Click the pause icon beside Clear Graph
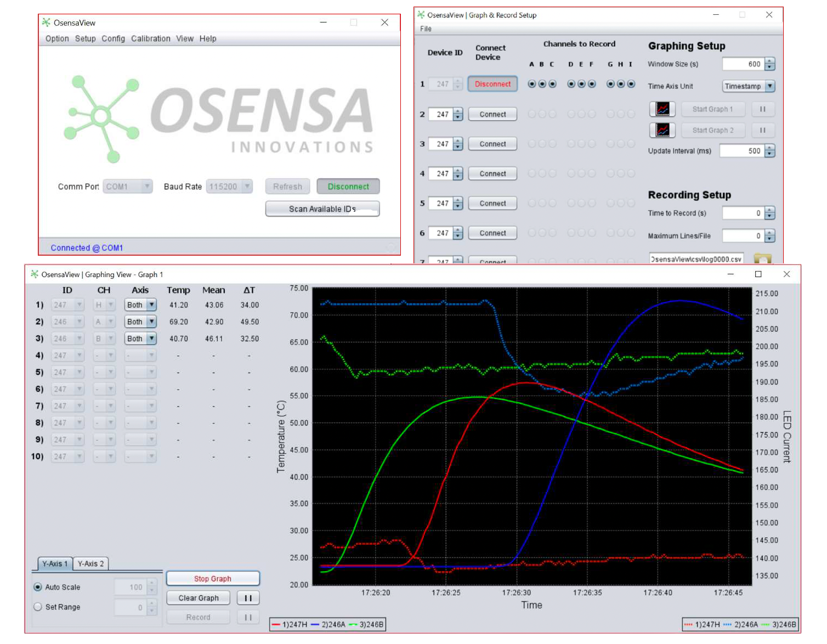The width and height of the screenshot is (827, 644). click(x=248, y=597)
